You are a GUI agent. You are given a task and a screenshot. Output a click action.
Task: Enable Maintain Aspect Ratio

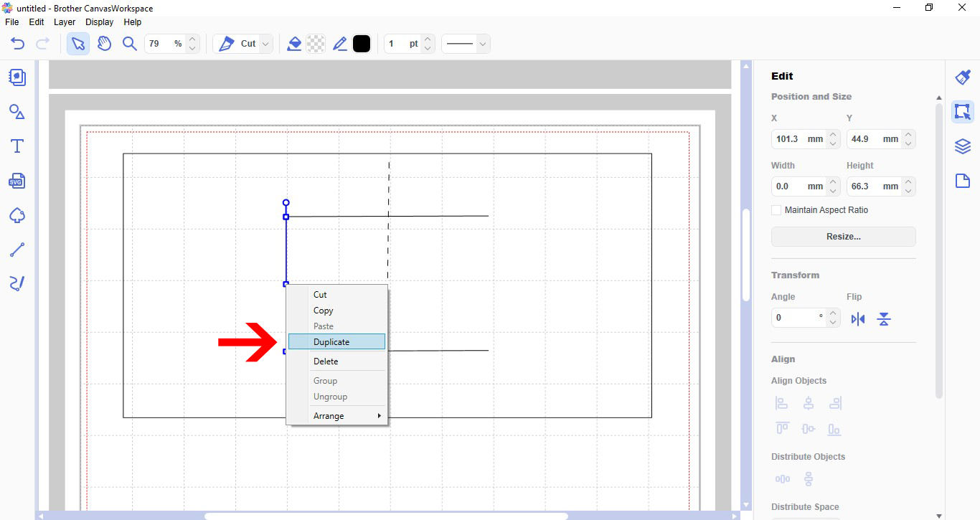point(776,209)
